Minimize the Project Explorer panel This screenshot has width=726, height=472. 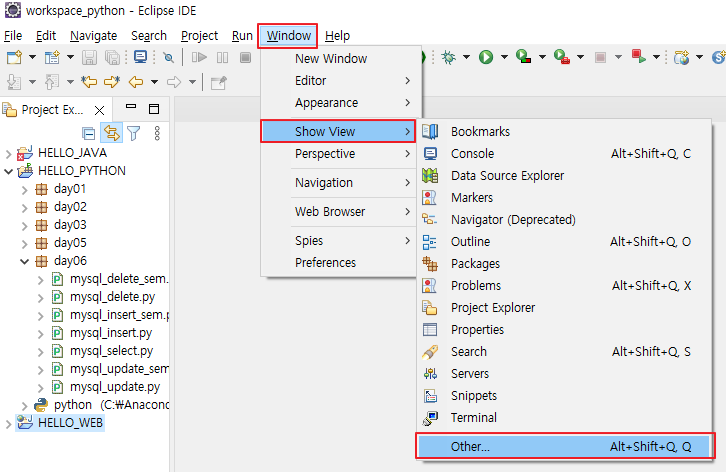point(131,107)
